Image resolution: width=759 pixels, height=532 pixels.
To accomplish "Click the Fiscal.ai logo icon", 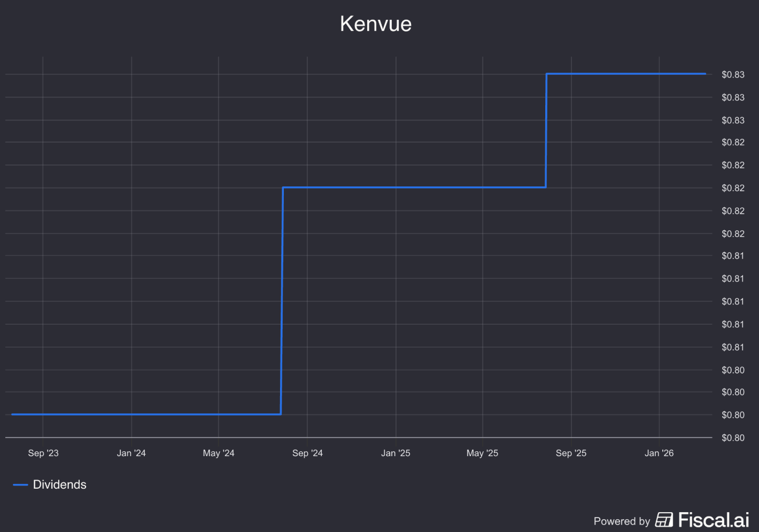I will pos(664,520).
